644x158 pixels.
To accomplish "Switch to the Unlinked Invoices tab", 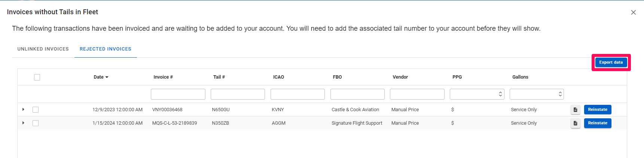I will [43, 49].
